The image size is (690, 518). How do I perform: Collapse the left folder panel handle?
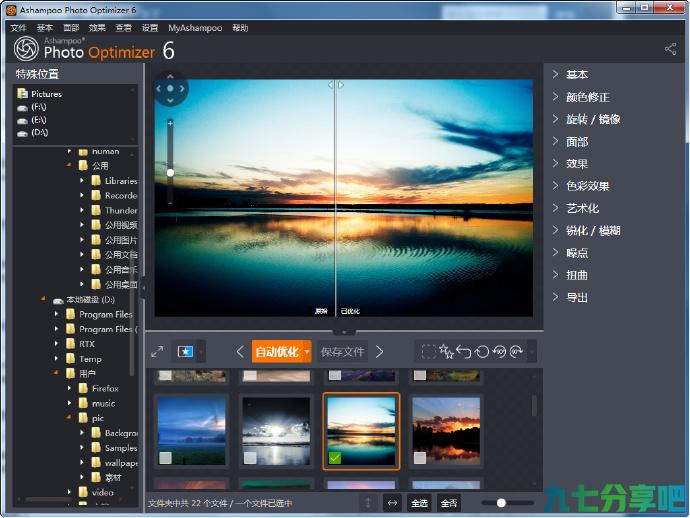point(143,288)
